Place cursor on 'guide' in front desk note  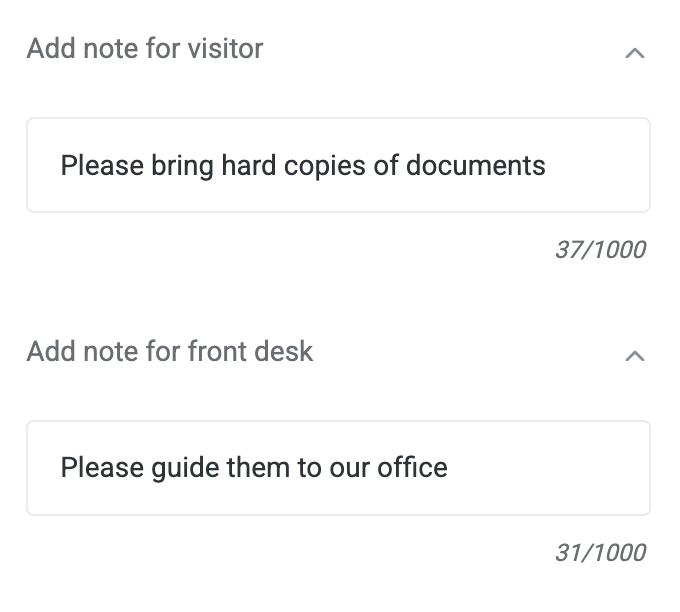click(184, 467)
